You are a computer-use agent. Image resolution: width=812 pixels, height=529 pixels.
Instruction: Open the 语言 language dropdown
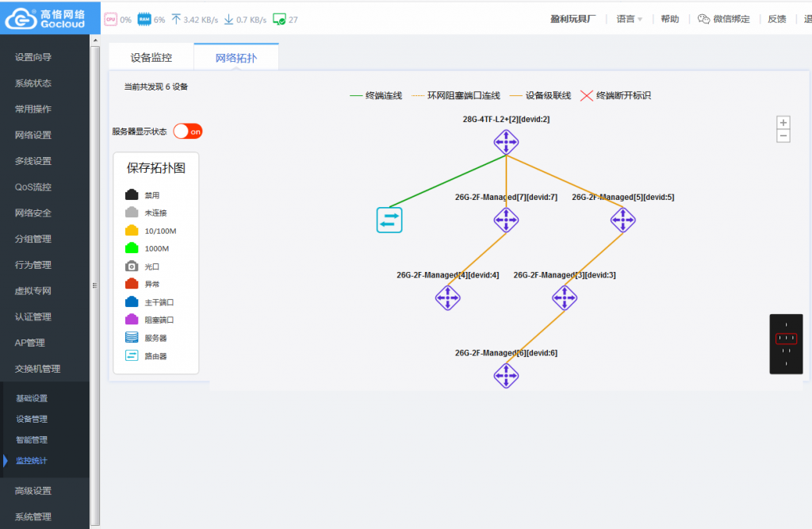[x=630, y=19]
